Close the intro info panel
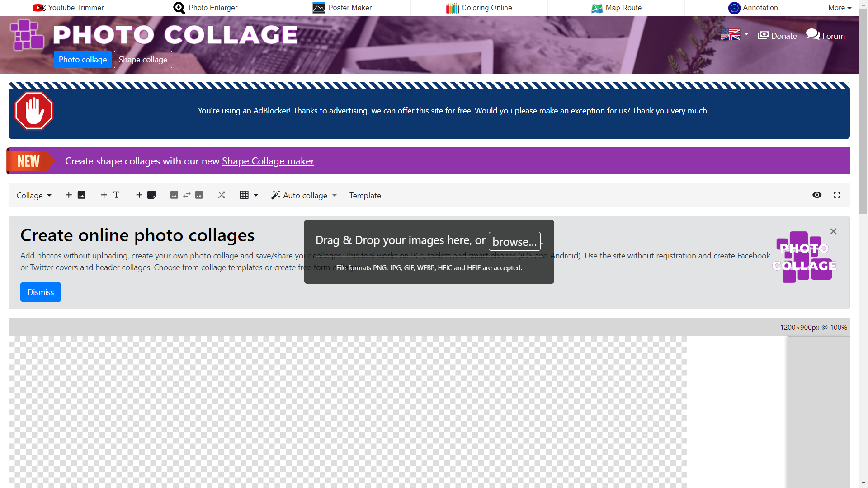868x488 pixels. pyautogui.click(x=833, y=231)
